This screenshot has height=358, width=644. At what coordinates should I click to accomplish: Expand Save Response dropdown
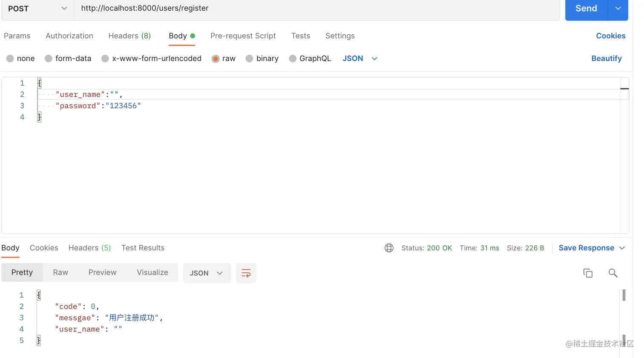pyautogui.click(x=622, y=248)
